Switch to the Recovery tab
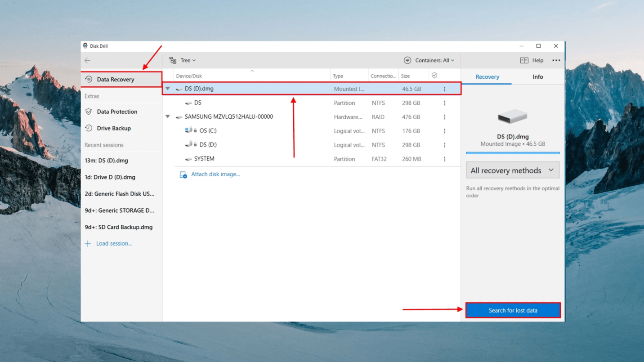The width and height of the screenshot is (644, 362). coord(487,77)
